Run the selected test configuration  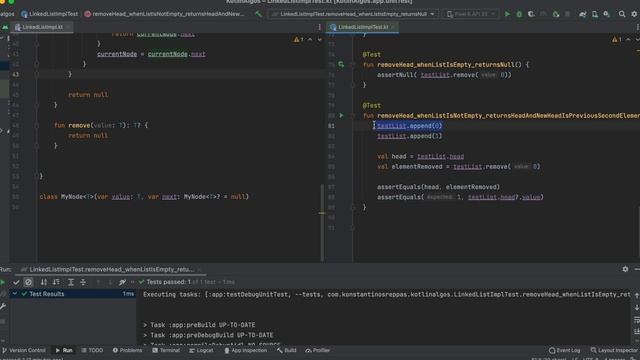pos(507,14)
